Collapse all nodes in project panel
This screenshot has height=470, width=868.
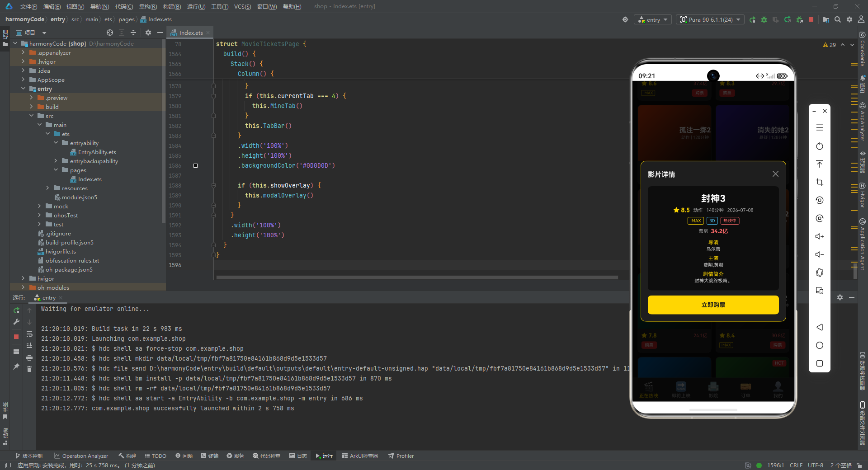133,33
